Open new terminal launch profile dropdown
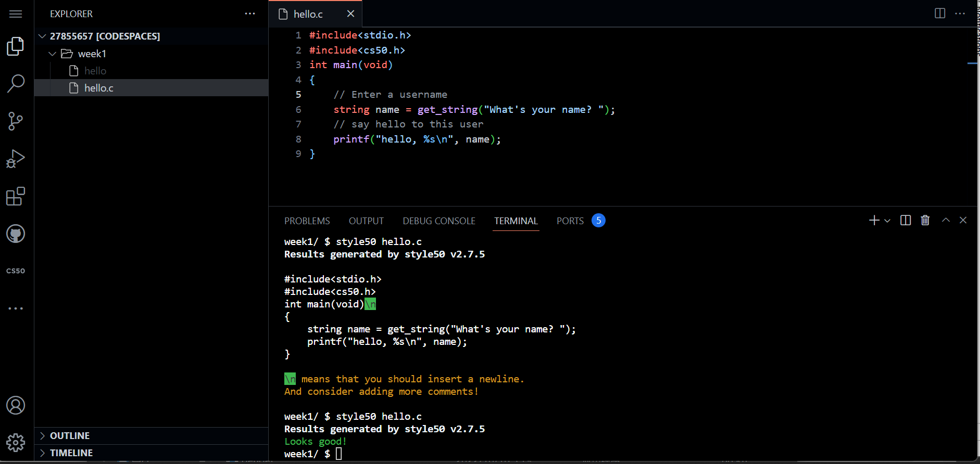The height and width of the screenshot is (464, 980). tap(887, 221)
